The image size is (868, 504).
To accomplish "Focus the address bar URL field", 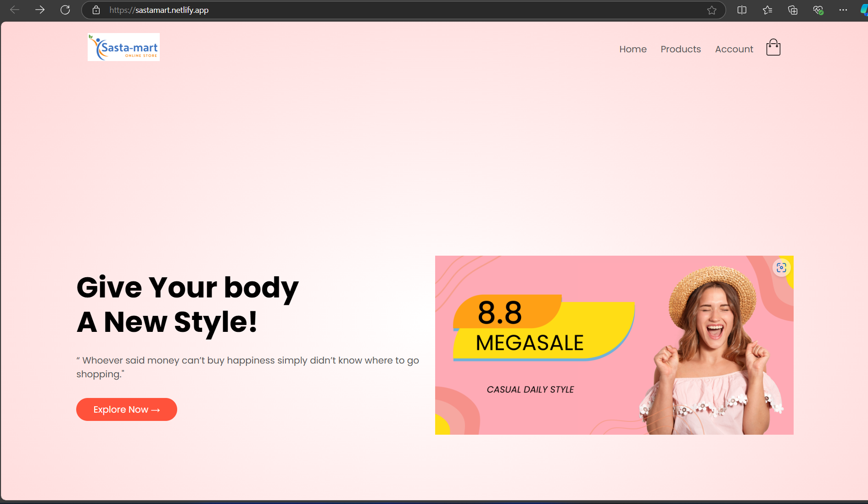I will coord(367,10).
